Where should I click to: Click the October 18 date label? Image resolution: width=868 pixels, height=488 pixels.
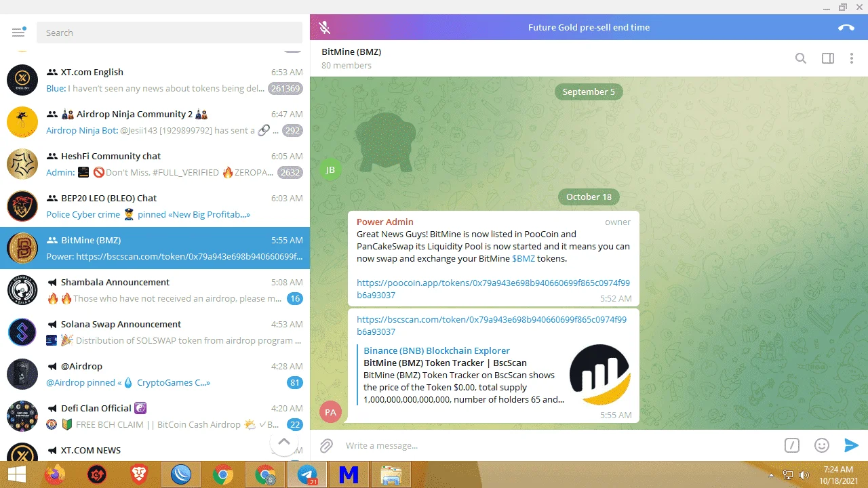(589, 197)
